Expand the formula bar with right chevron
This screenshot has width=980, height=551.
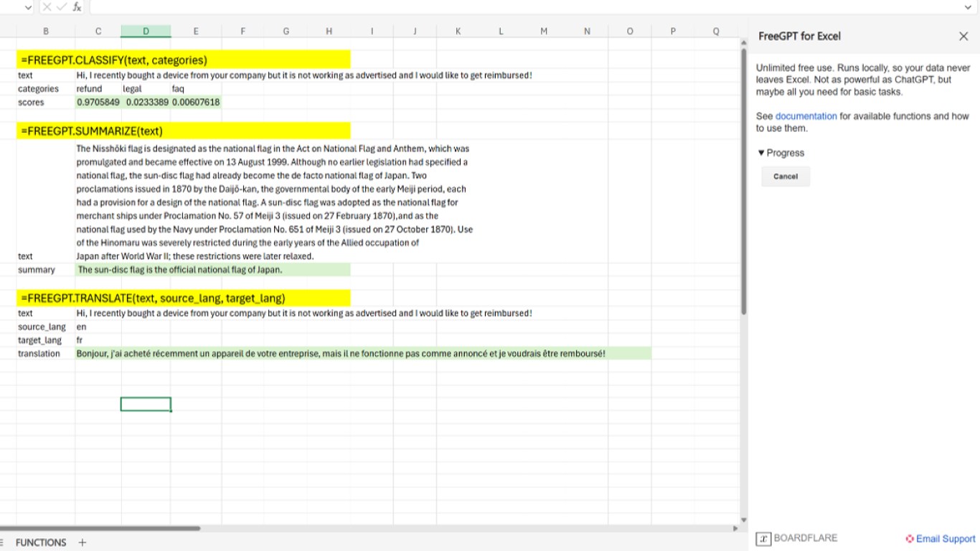pos(969,7)
